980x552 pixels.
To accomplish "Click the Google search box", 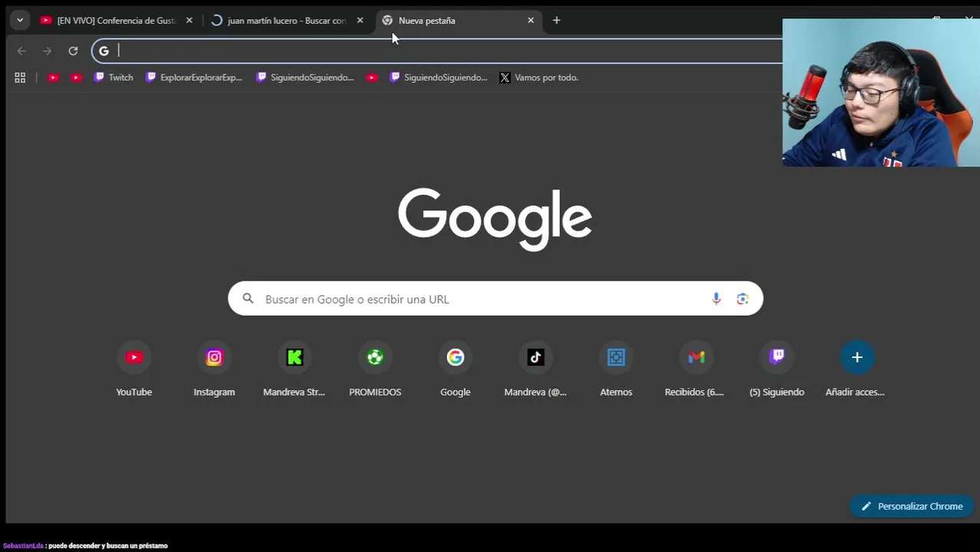I will coord(495,299).
